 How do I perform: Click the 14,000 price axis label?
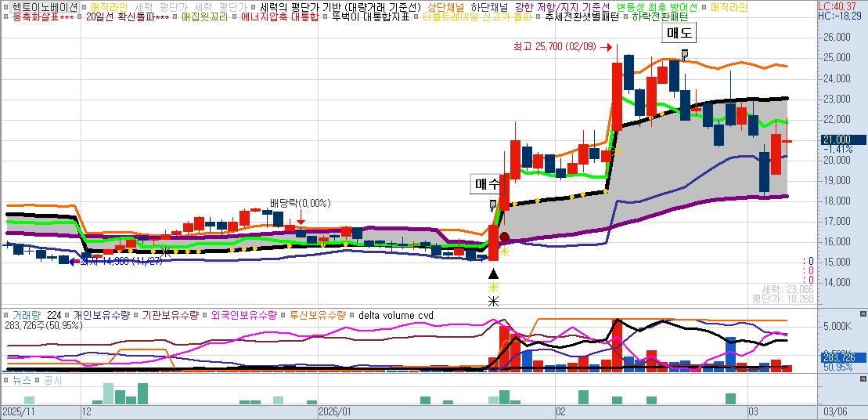[837, 283]
